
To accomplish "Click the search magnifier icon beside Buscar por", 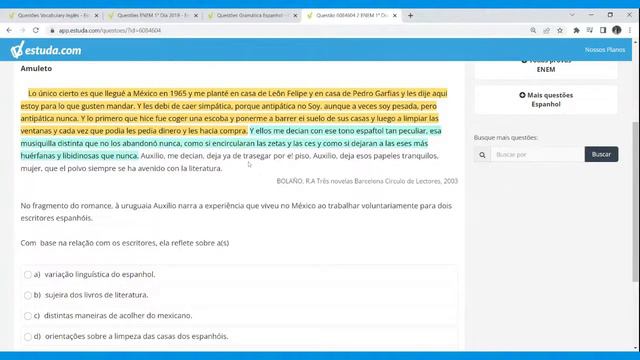I will pyautogui.click(x=482, y=155).
